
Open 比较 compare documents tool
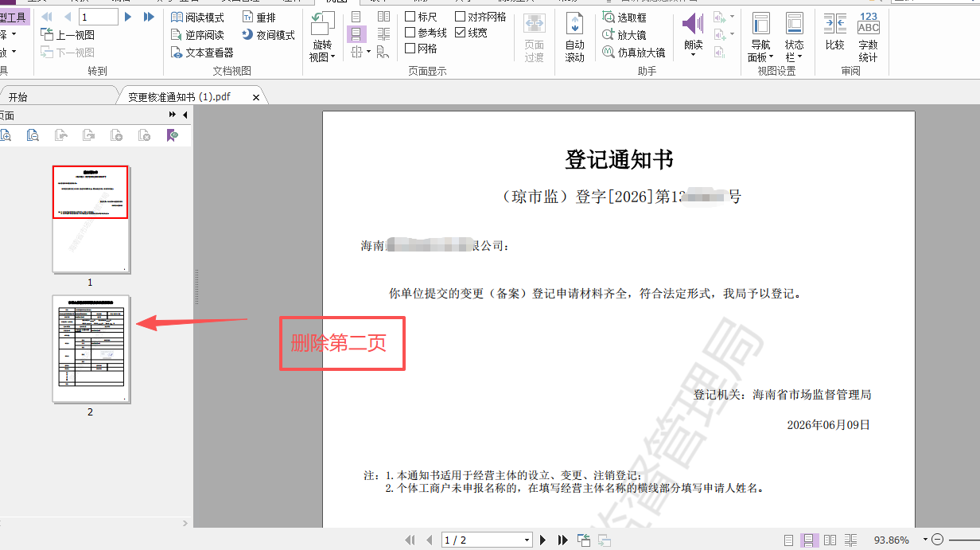pos(834,32)
